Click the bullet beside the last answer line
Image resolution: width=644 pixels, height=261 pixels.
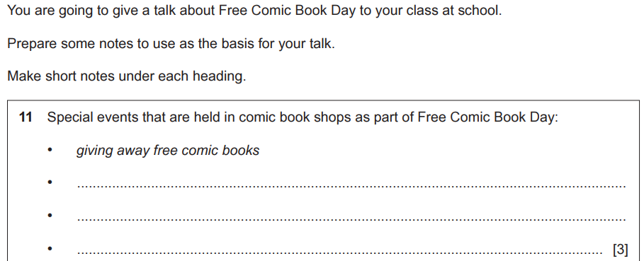click(50, 248)
